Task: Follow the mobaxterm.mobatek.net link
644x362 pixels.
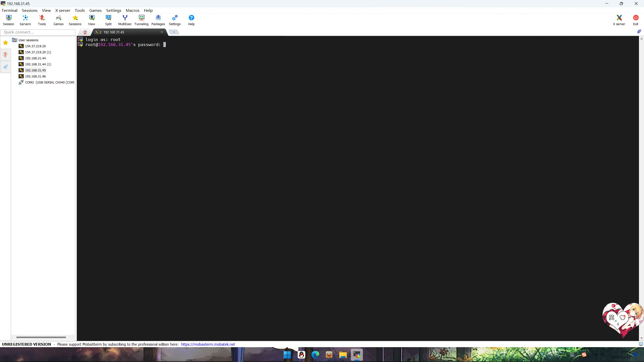Action: pos(208,344)
